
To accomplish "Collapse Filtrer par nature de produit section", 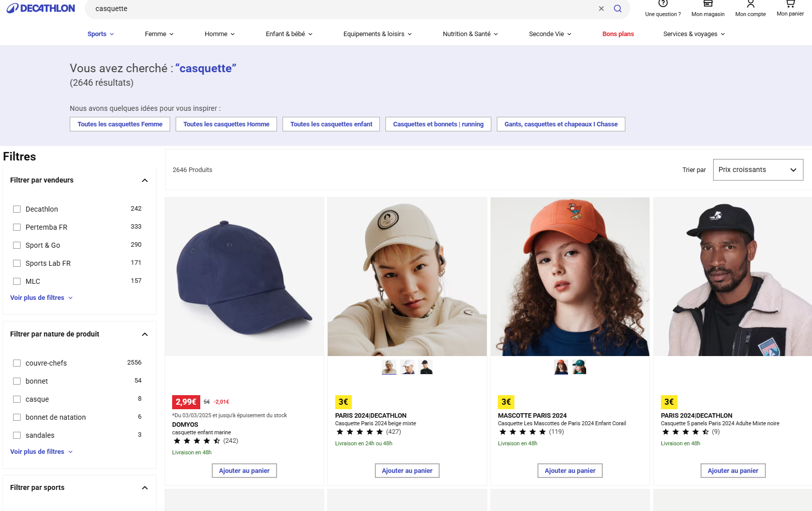I will tap(145, 334).
